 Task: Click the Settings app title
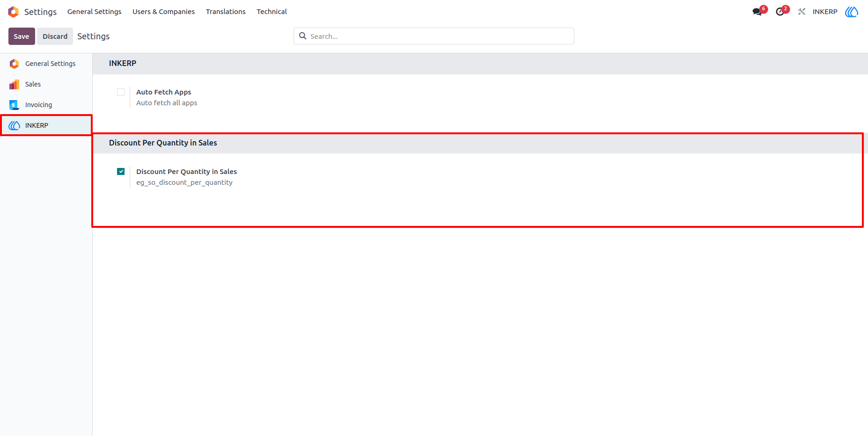(40, 12)
